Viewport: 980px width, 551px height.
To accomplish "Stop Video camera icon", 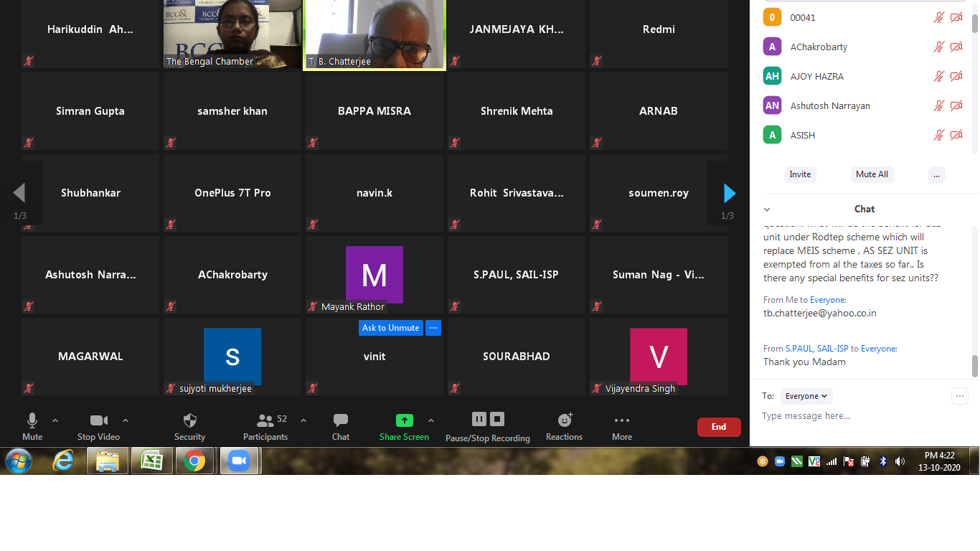I will click(99, 420).
